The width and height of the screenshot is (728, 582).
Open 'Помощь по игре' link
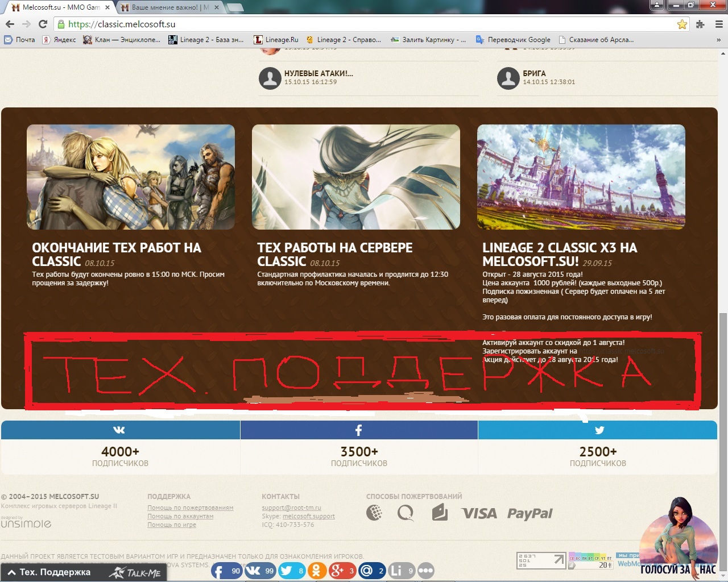[172, 525]
